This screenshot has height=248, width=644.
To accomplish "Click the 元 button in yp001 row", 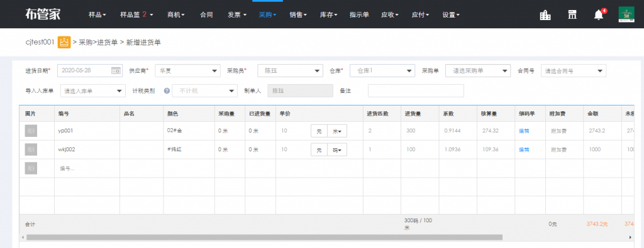I will pos(319,131).
